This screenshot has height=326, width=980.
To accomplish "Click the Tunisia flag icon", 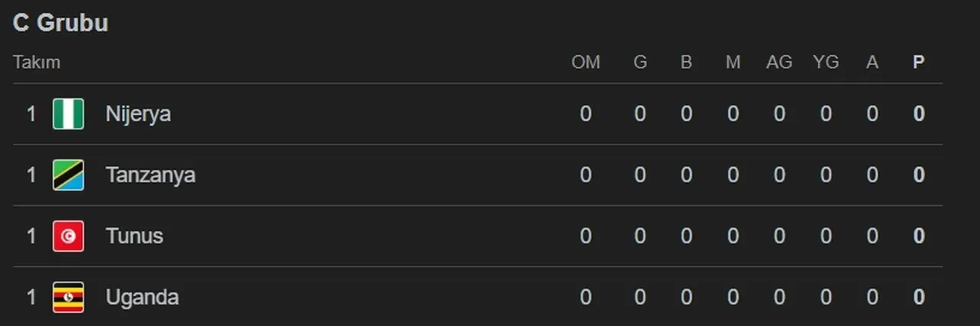I will [x=68, y=236].
